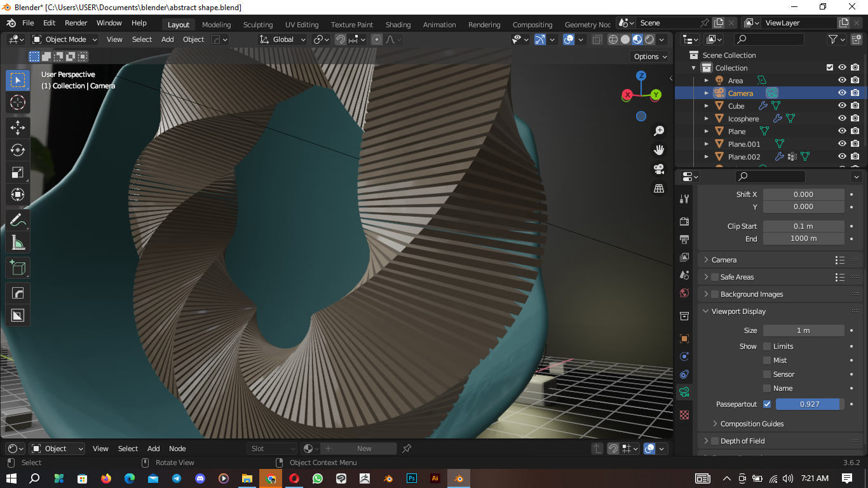Open the View Layer properties tab

pos(684,257)
